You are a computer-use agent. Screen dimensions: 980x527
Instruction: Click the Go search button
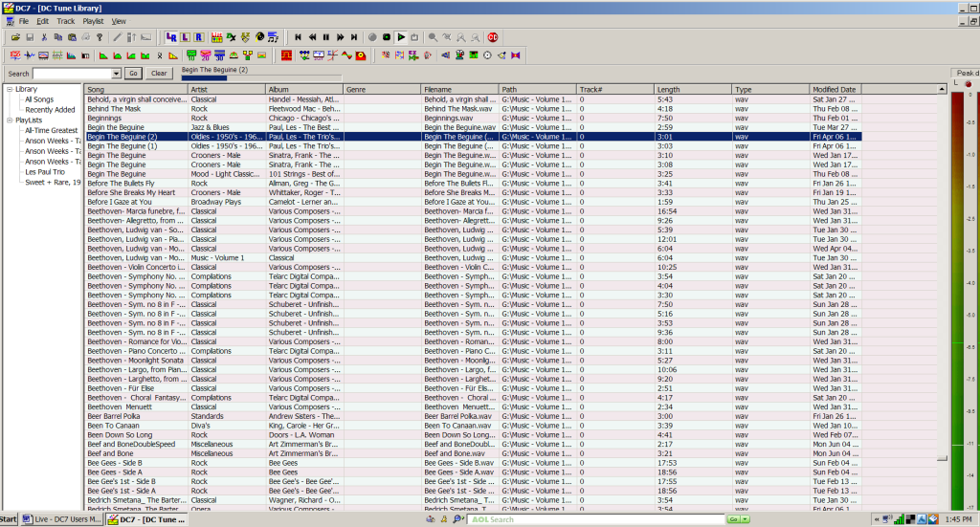pos(133,74)
